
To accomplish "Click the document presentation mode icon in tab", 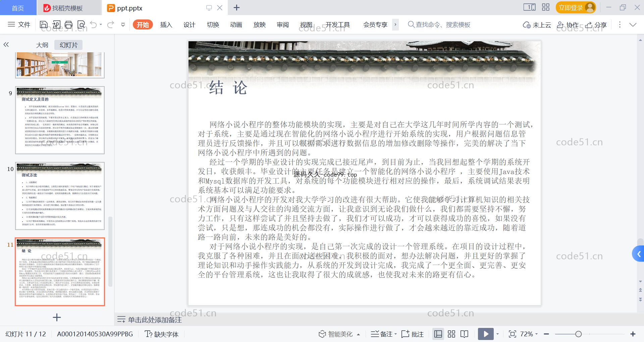I will tap(209, 8).
